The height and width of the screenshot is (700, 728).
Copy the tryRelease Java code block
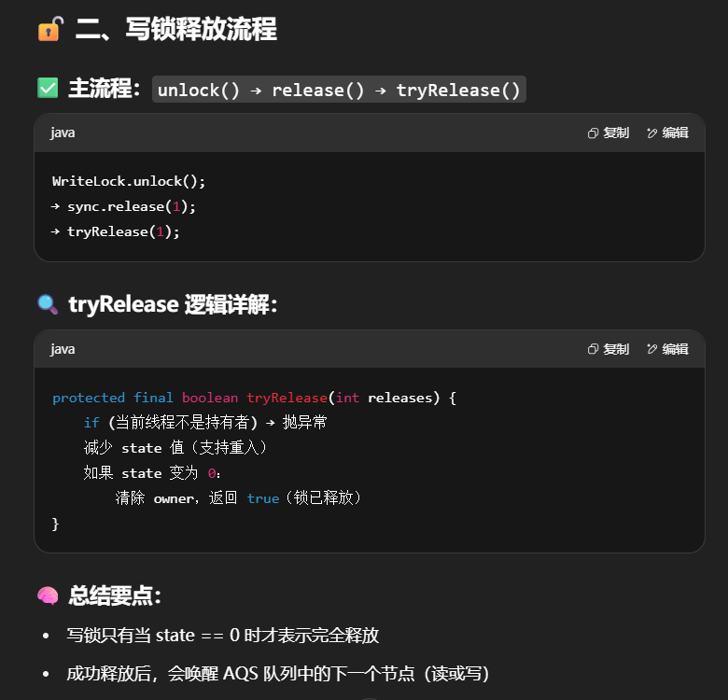(609, 349)
